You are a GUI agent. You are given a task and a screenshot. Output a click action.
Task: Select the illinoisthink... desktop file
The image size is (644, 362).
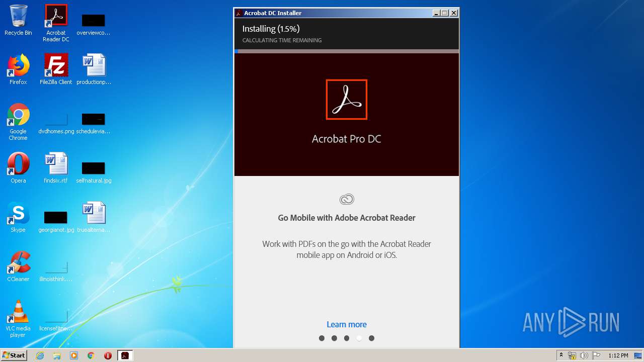[56, 271]
